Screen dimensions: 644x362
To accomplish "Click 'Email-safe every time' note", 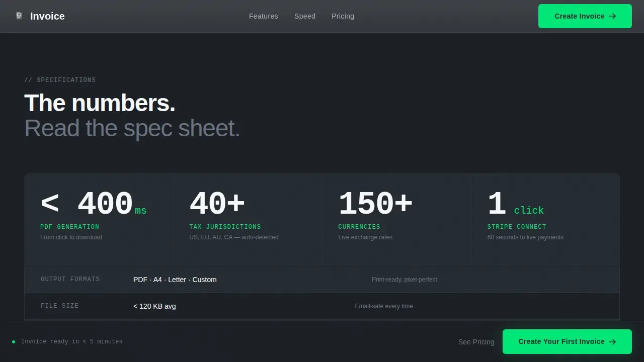I will pyautogui.click(x=384, y=306).
